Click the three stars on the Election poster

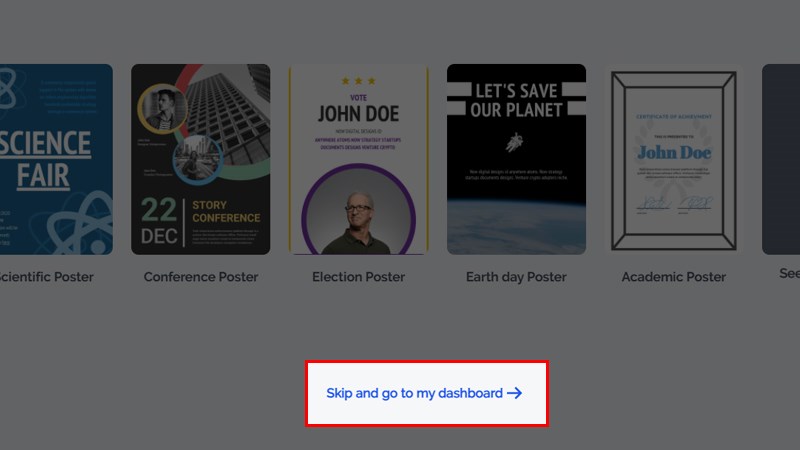[x=358, y=81]
